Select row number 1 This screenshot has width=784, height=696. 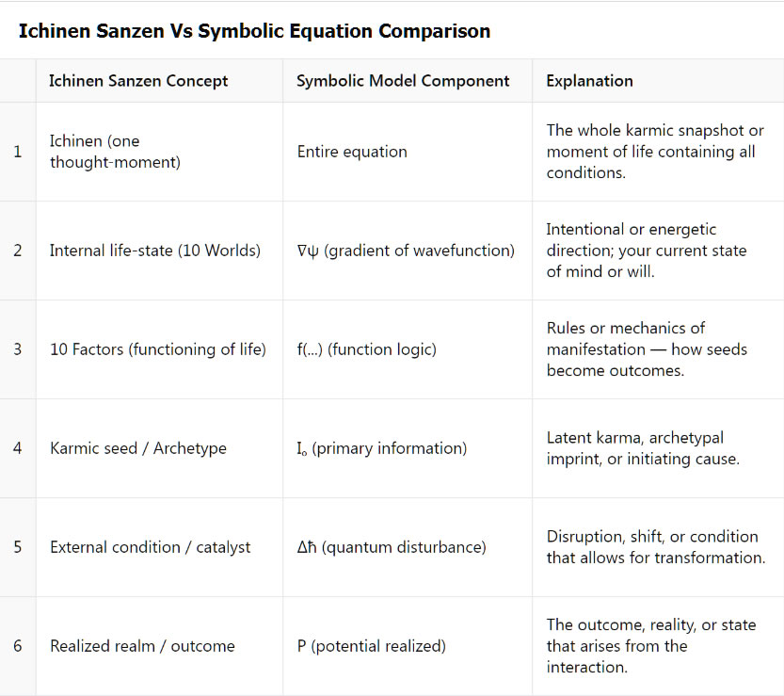point(18,152)
